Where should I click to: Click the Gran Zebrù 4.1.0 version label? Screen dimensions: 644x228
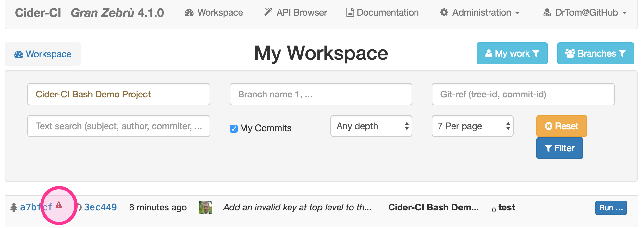coord(117,13)
